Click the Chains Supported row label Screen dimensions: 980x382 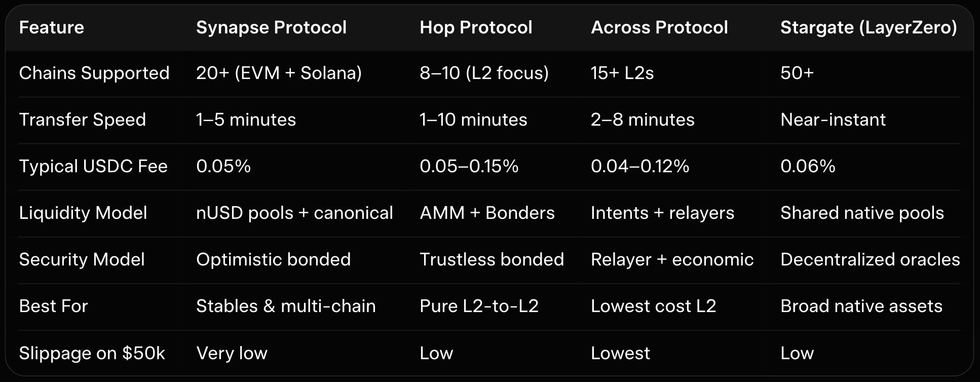(94, 73)
